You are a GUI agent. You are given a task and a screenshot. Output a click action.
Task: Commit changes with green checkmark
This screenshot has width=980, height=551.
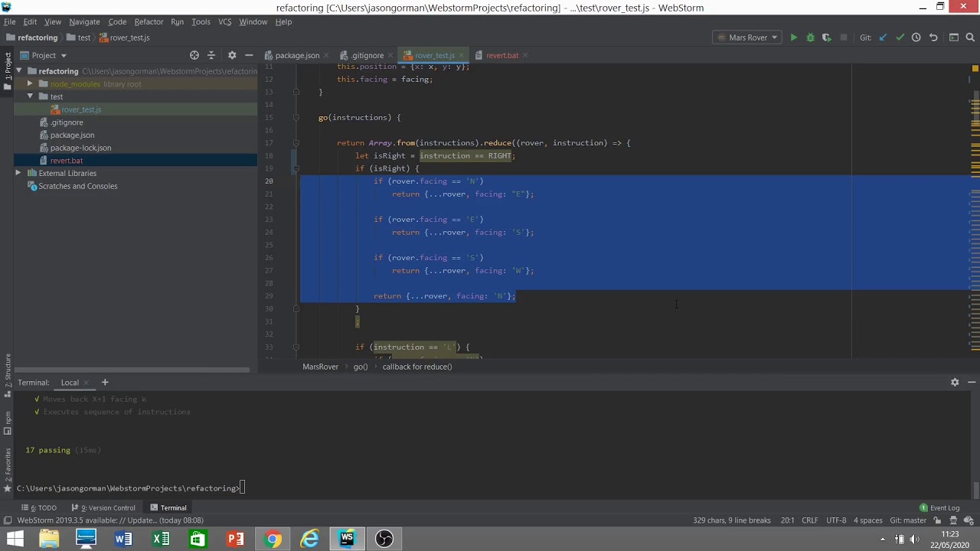900,37
